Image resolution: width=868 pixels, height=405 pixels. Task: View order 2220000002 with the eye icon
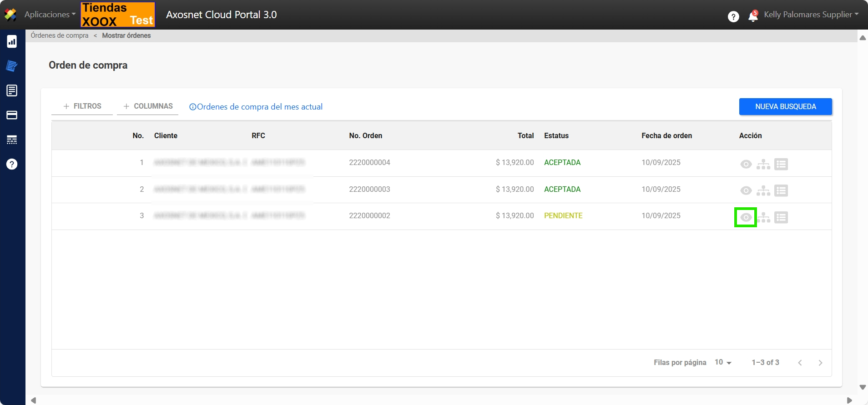pyautogui.click(x=746, y=217)
